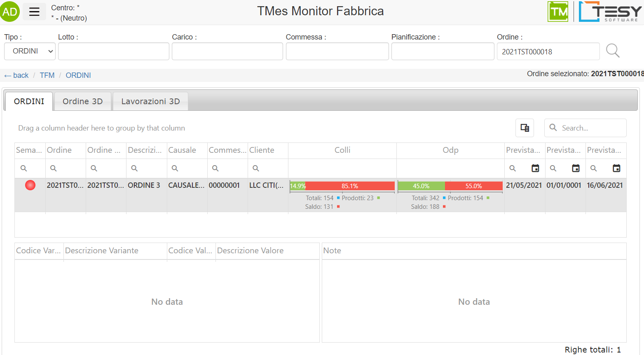Open calendar picker in last Prevista column
644x355 pixels.
click(616, 168)
